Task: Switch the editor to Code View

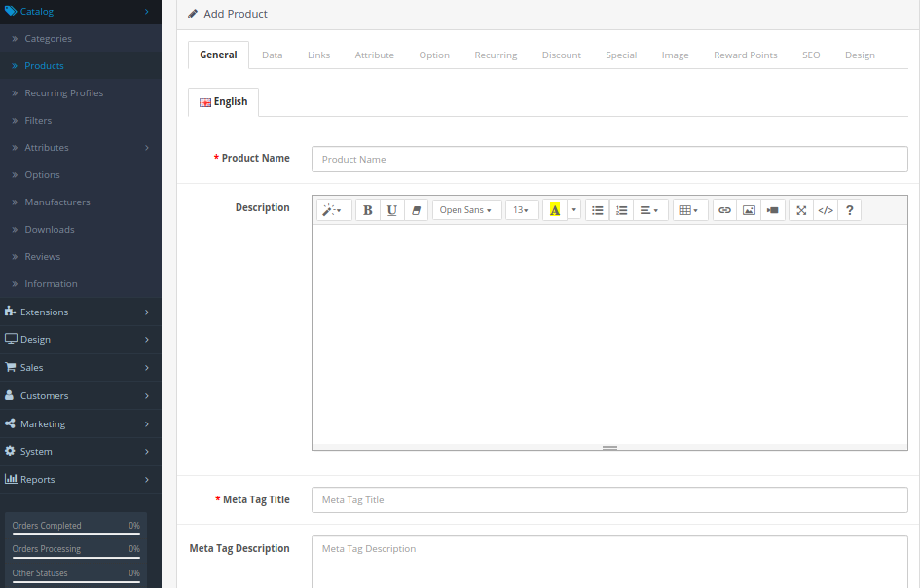Action: click(825, 209)
